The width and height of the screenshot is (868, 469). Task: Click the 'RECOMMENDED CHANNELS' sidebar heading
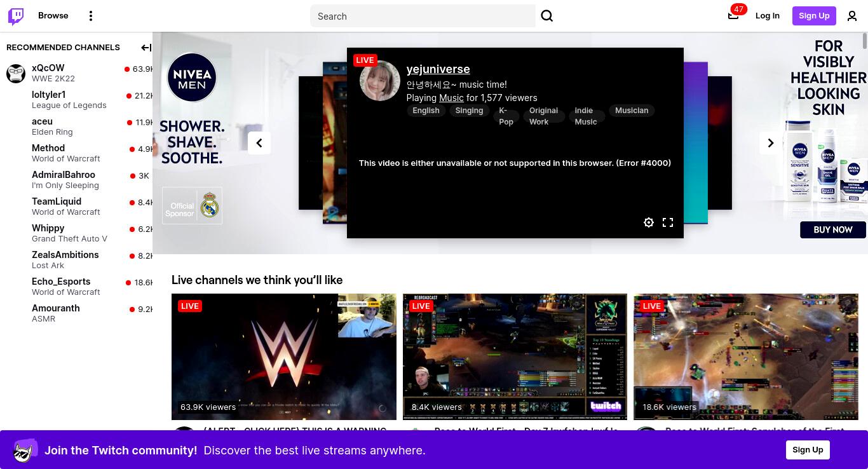[x=63, y=48]
